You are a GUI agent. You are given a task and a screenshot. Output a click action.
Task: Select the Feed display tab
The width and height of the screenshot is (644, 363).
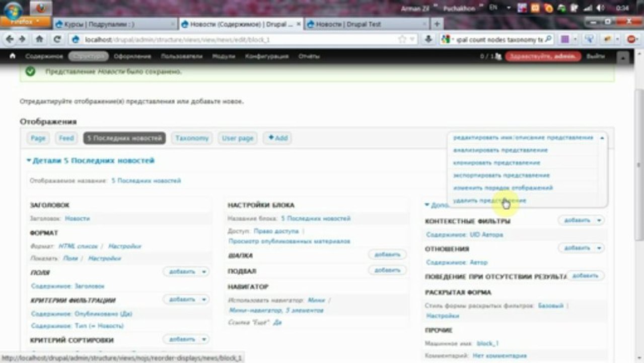click(66, 138)
